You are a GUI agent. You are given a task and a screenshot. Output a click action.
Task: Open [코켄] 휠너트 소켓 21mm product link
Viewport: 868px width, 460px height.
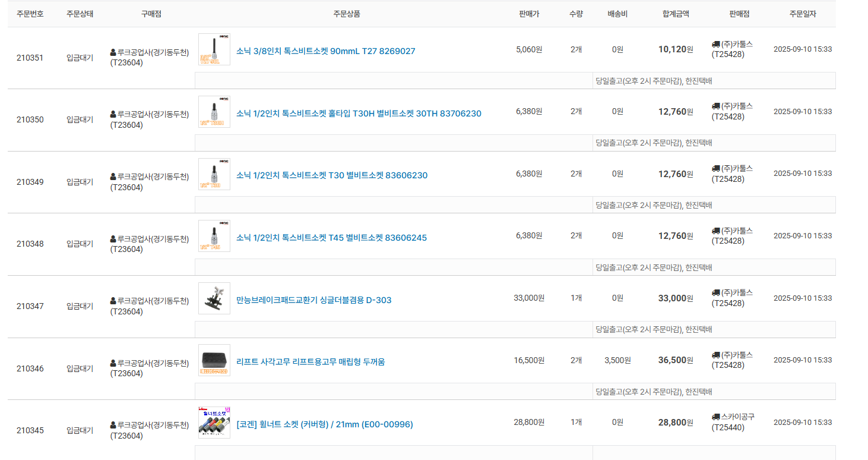point(324,424)
